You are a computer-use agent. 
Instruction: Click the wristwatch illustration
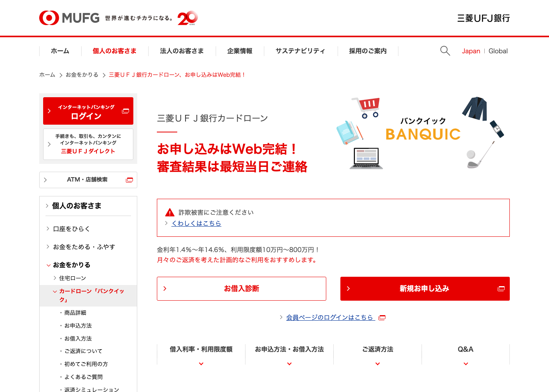pos(497,129)
